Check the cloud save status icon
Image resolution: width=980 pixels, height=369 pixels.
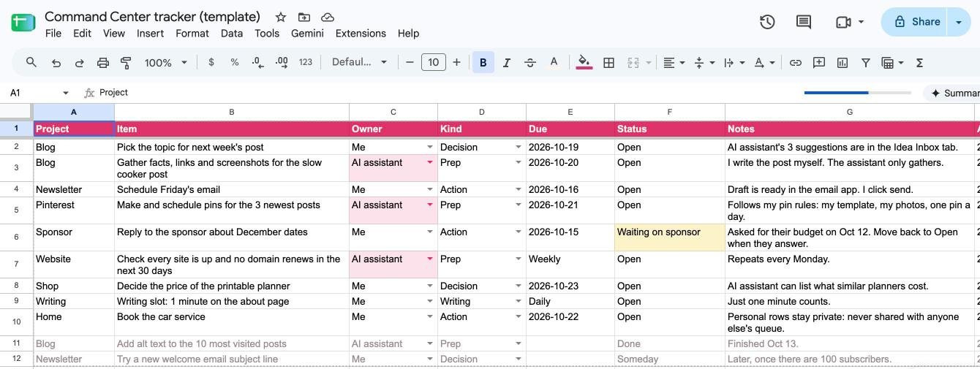328,17
